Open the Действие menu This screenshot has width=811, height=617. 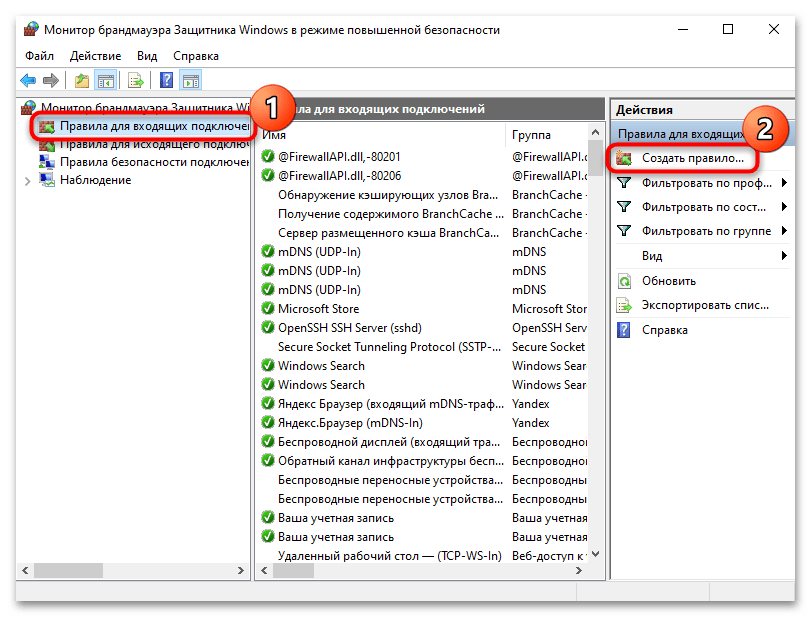pyautogui.click(x=95, y=56)
